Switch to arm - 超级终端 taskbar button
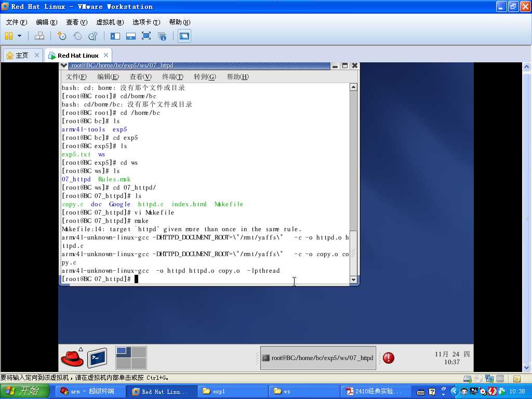Viewport: 532px width, 399px height. click(89, 391)
